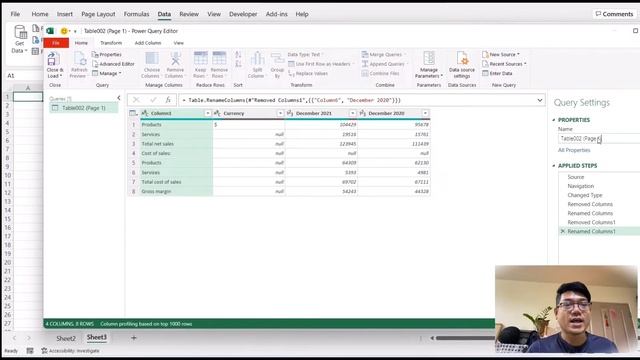Open the Excel Page Layout tab

click(98, 14)
